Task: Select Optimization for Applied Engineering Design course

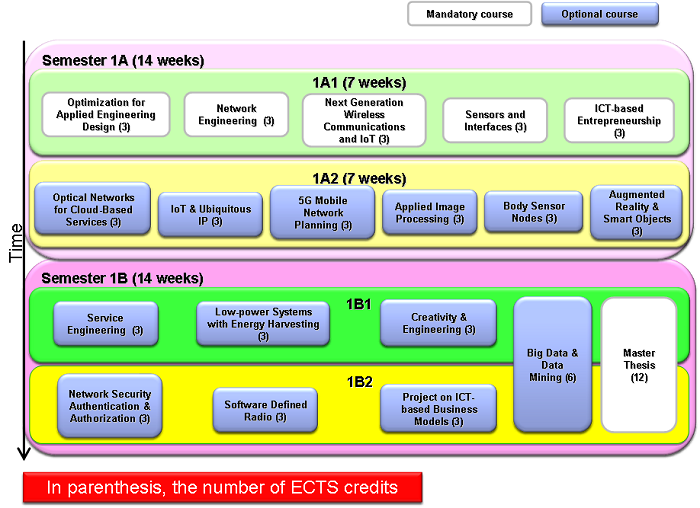Action: [106, 115]
